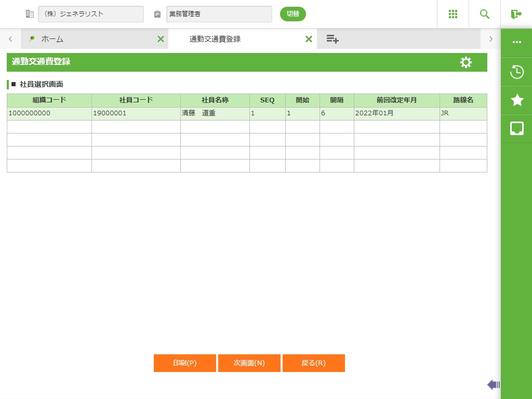Open the history clock icon in sidebar
The width and height of the screenshot is (532, 399).
[x=516, y=72]
